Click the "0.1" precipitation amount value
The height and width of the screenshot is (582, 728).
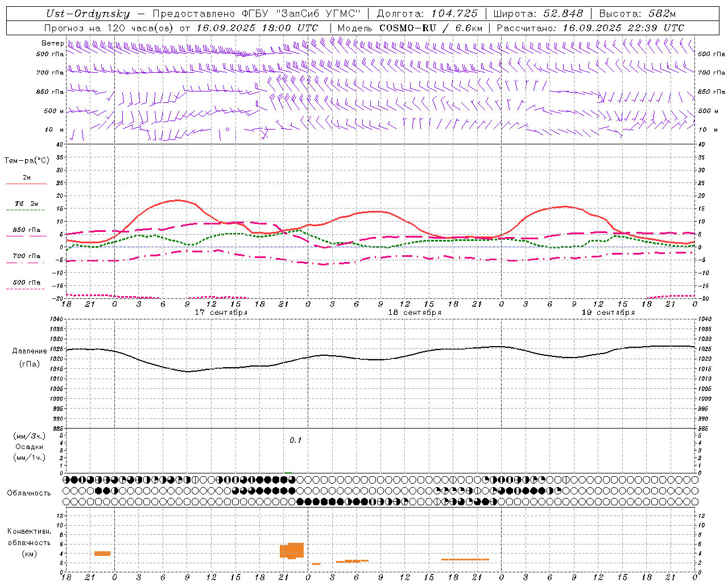click(296, 440)
